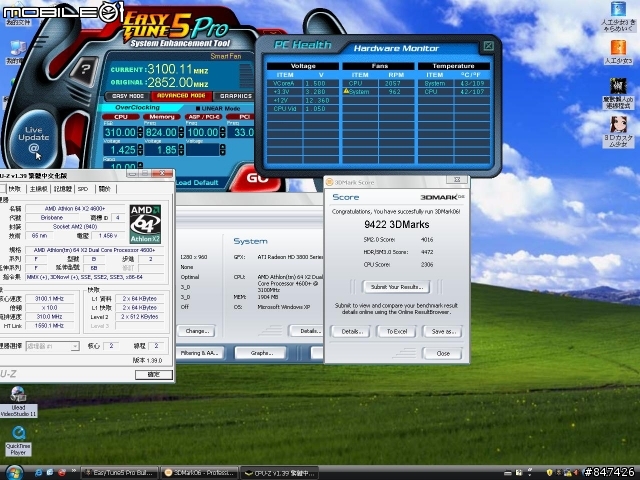
Task: Click the red GO button
Action: [x=257, y=178]
